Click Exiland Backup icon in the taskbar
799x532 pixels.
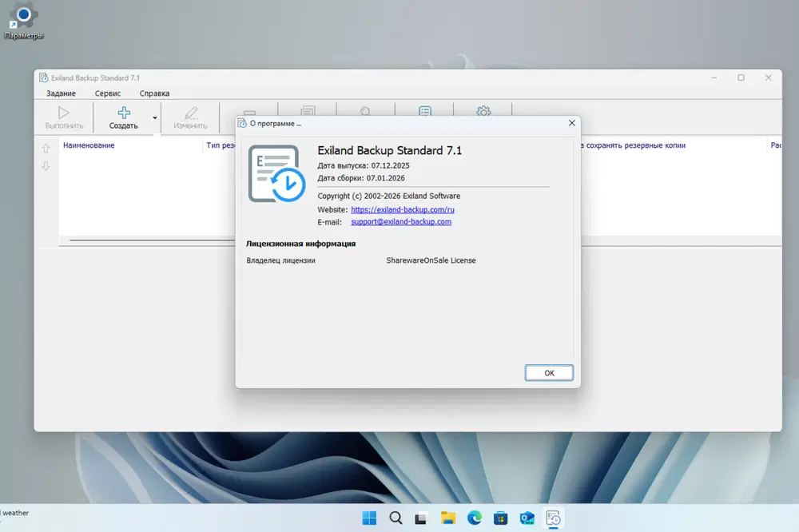pyautogui.click(x=554, y=518)
